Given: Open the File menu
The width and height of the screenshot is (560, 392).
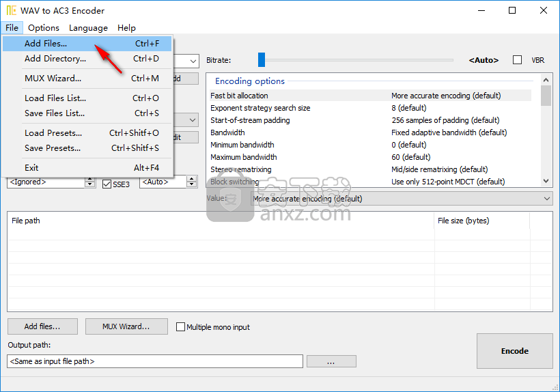Looking at the screenshot, I should (x=12, y=28).
